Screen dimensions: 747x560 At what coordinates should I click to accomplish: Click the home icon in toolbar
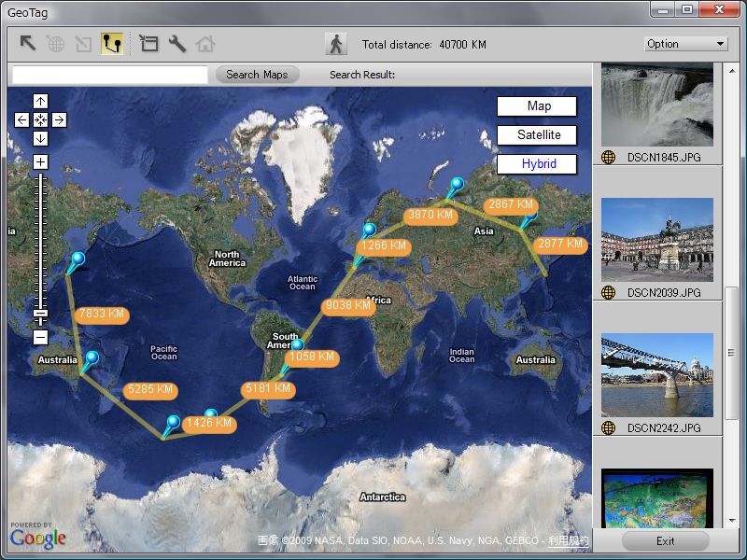[x=205, y=44]
